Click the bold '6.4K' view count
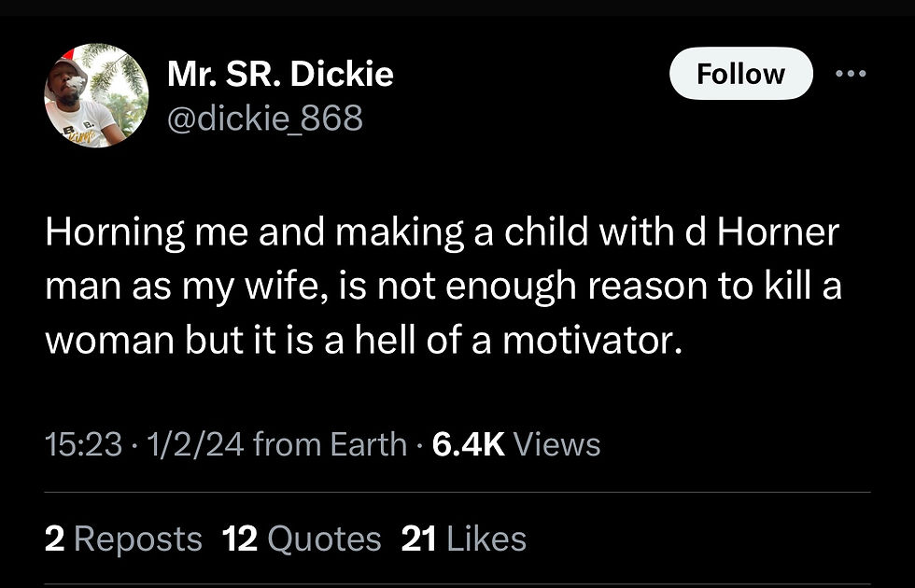 tap(469, 444)
